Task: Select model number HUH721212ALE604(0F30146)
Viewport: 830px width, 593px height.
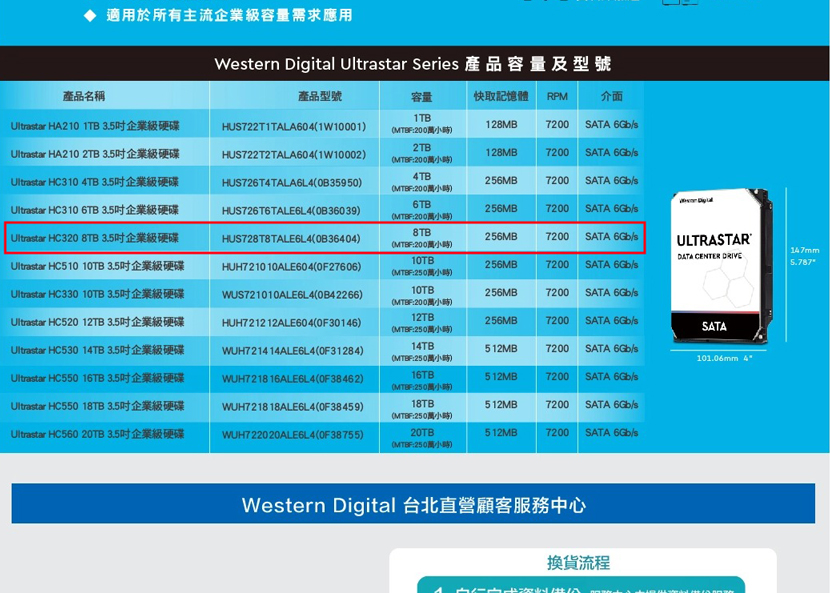Action: (x=292, y=323)
